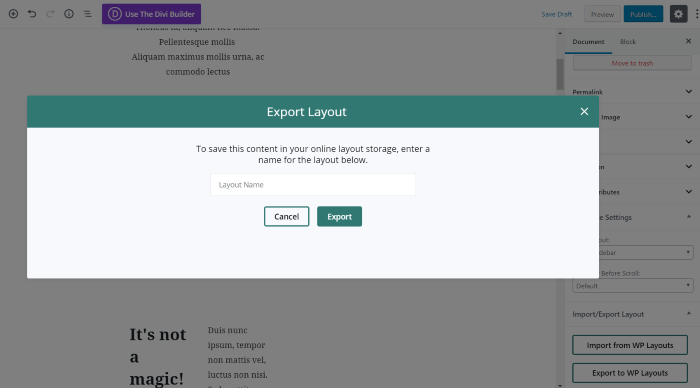
Task: Close the settings sidebar with X
Action: click(688, 41)
